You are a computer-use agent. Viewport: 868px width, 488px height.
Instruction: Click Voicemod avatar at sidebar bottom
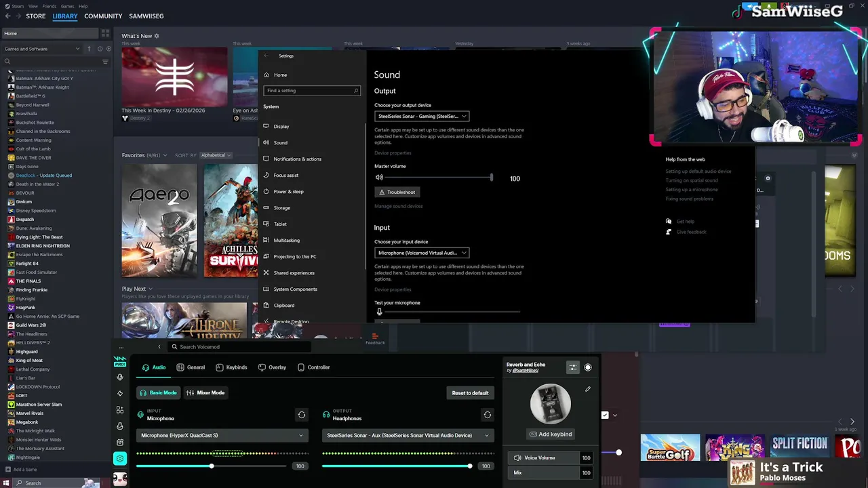120,479
